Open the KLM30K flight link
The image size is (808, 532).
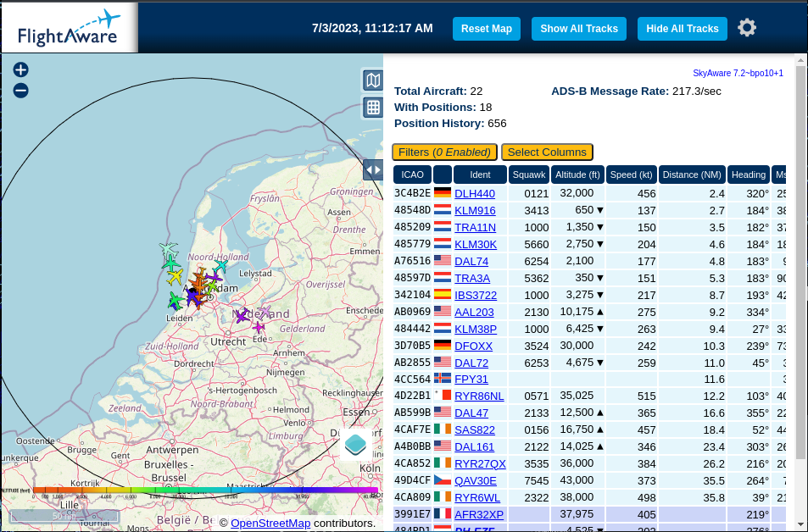pyautogui.click(x=476, y=245)
